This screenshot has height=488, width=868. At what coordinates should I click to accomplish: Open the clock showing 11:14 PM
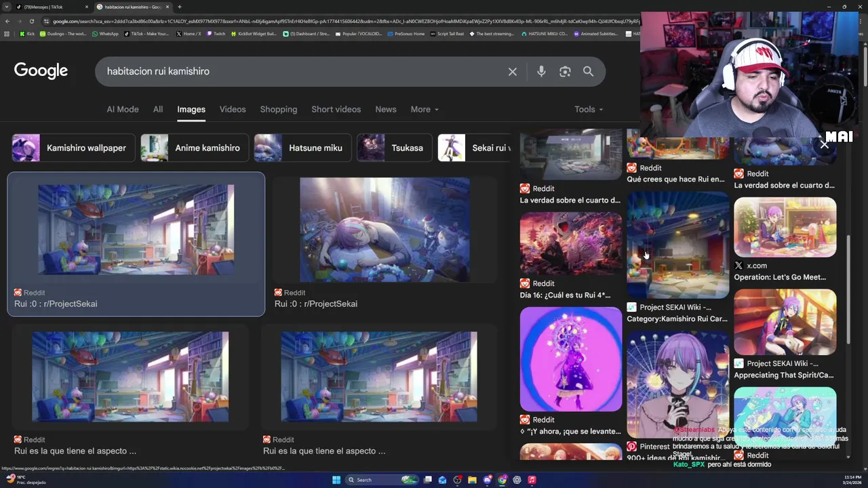click(x=852, y=480)
